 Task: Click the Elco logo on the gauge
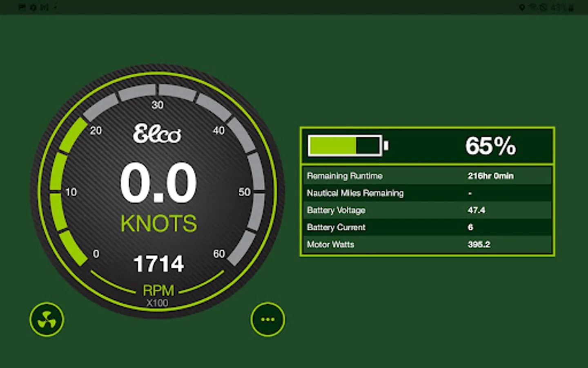[157, 134]
